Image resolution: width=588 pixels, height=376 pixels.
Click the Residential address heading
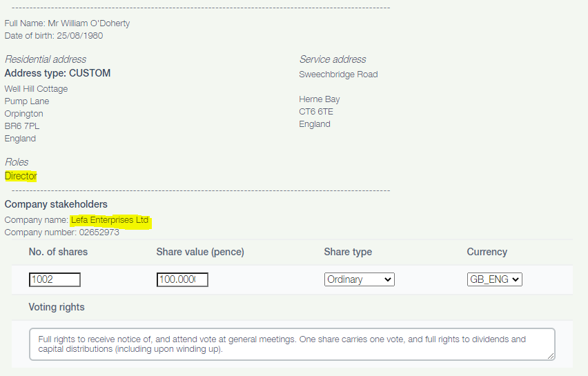point(46,59)
